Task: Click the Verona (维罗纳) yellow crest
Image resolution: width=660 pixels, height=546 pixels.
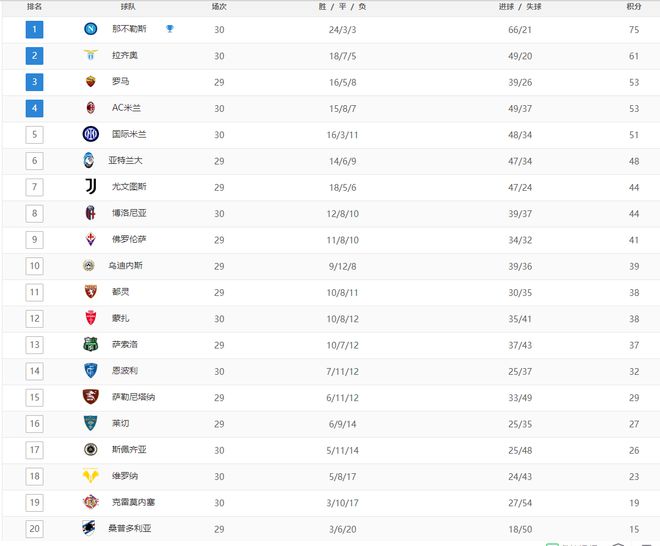Action: (x=90, y=475)
